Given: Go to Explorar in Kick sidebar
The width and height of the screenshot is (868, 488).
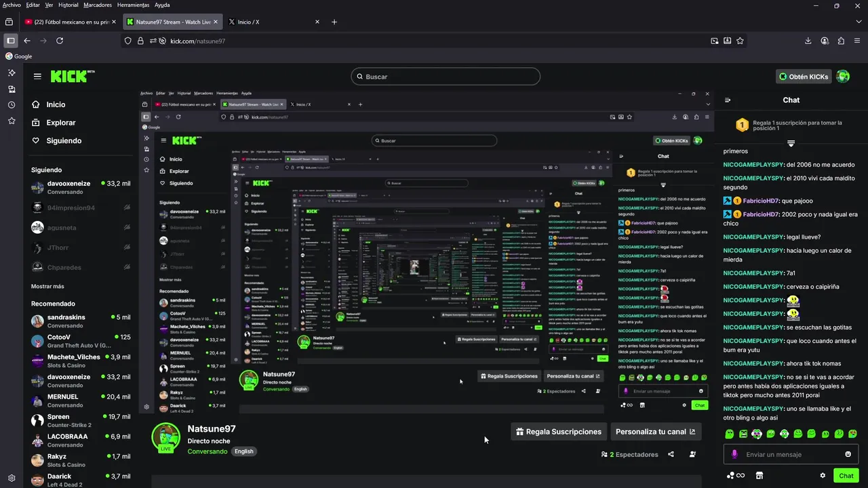Looking at the screenshot, I should coord(54,123).
